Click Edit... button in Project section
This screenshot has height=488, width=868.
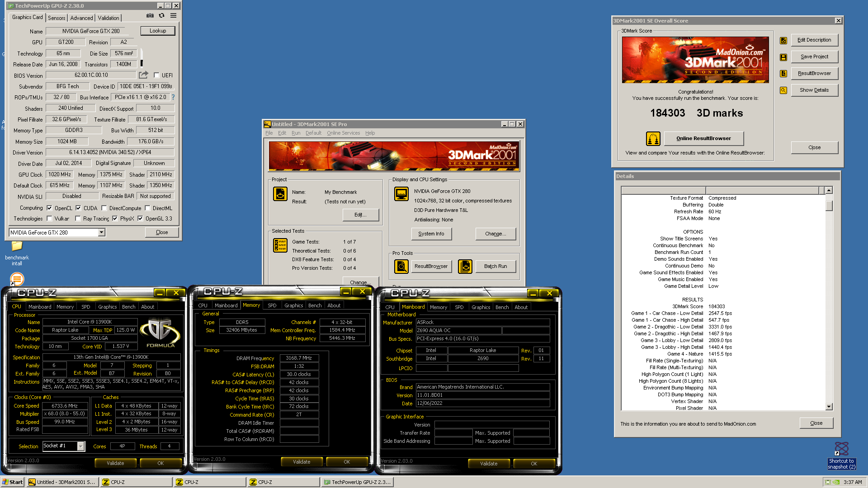[360, 215]
